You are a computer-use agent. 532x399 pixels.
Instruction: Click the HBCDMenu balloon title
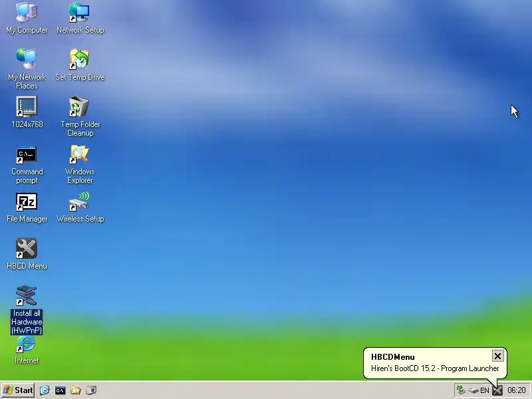click(392, 357)
